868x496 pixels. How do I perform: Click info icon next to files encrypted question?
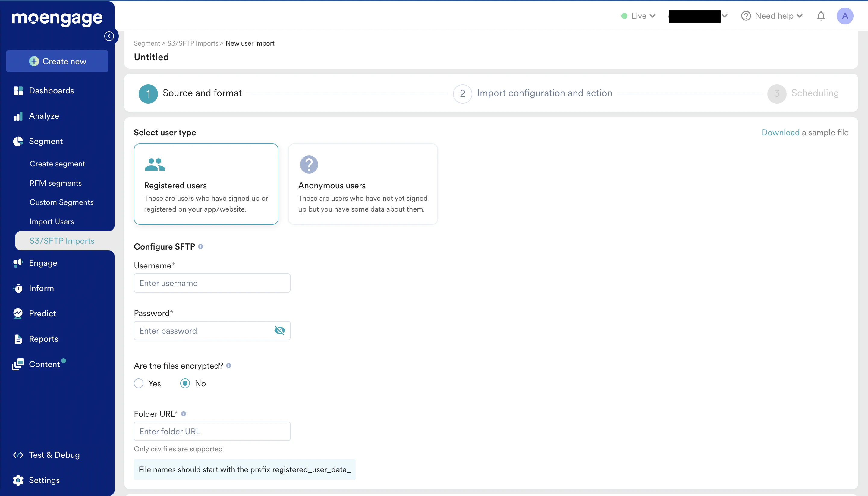click(228, 366)
